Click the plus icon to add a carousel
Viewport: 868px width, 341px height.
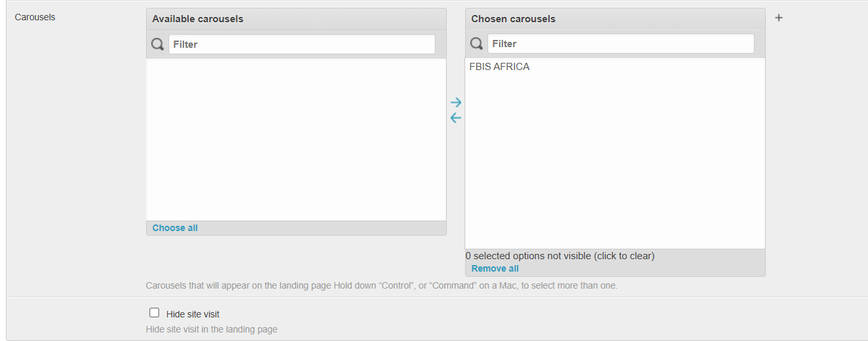click(x=779, y=18)
